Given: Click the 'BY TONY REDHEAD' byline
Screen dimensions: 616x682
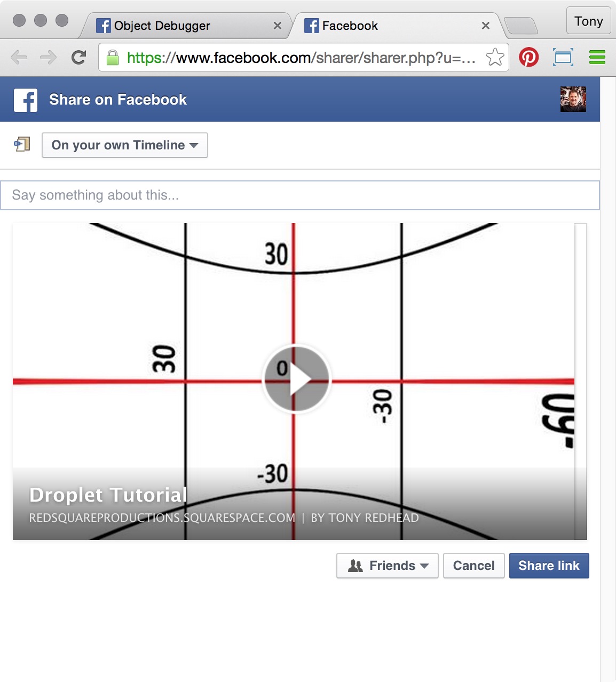Looking at the screenshot, I should click(365, 518).
